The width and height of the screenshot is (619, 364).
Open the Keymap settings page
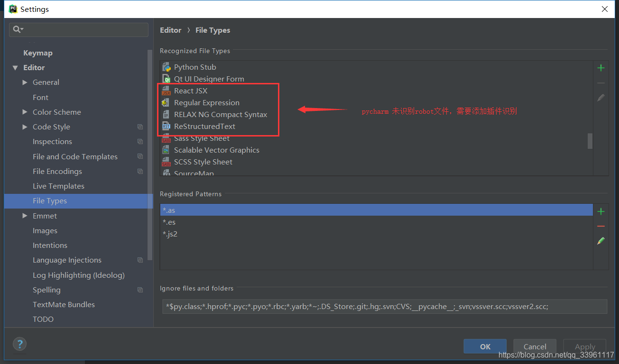pyautogui.click(x=38, y=53)
